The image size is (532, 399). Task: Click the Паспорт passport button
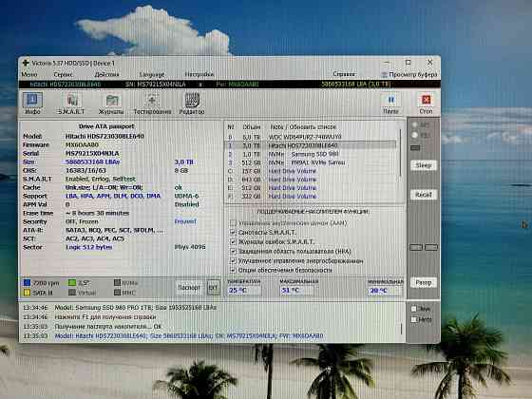click(x=189, y=287)
